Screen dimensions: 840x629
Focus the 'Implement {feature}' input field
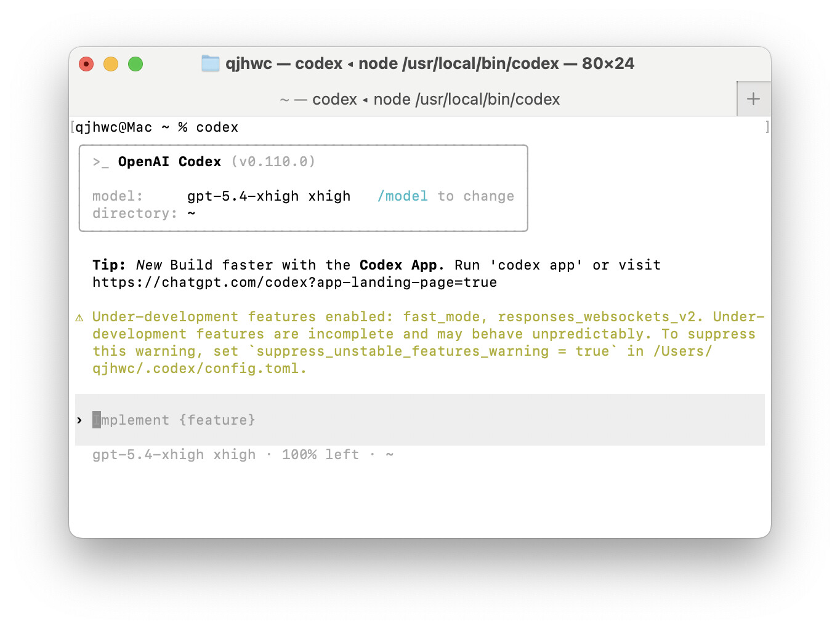point(420,420)
